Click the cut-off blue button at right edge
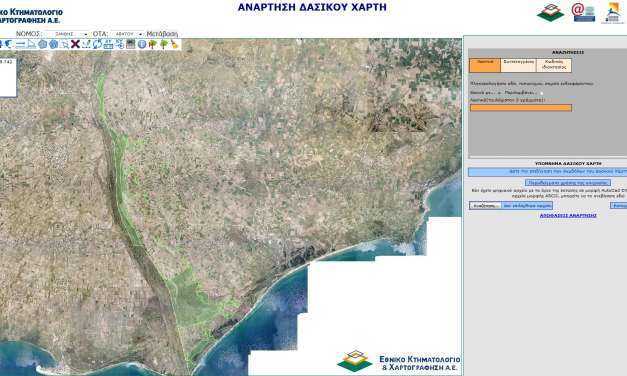The height and width of the screenshot is (376, 627). click(x=619, y=206)
